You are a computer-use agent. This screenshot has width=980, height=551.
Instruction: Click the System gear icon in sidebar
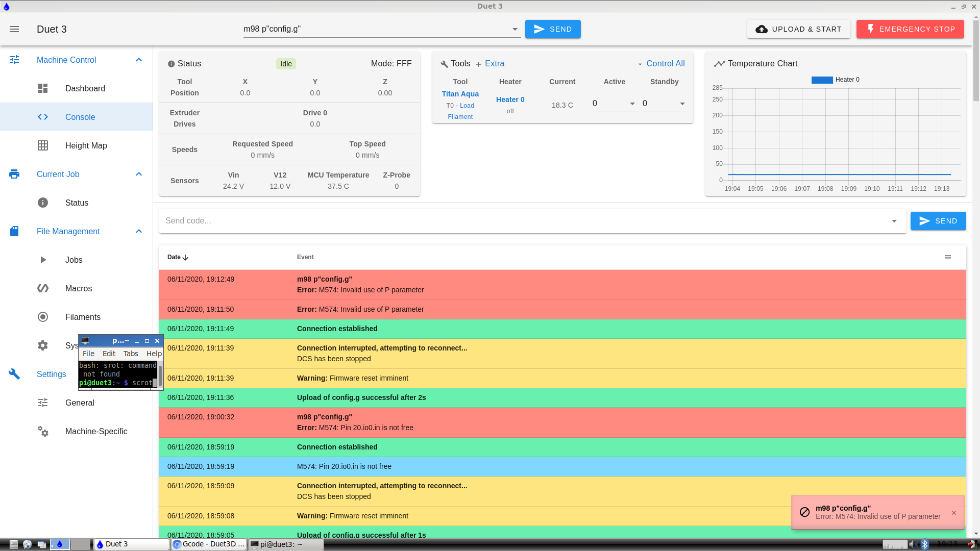[x=43, y=345]
